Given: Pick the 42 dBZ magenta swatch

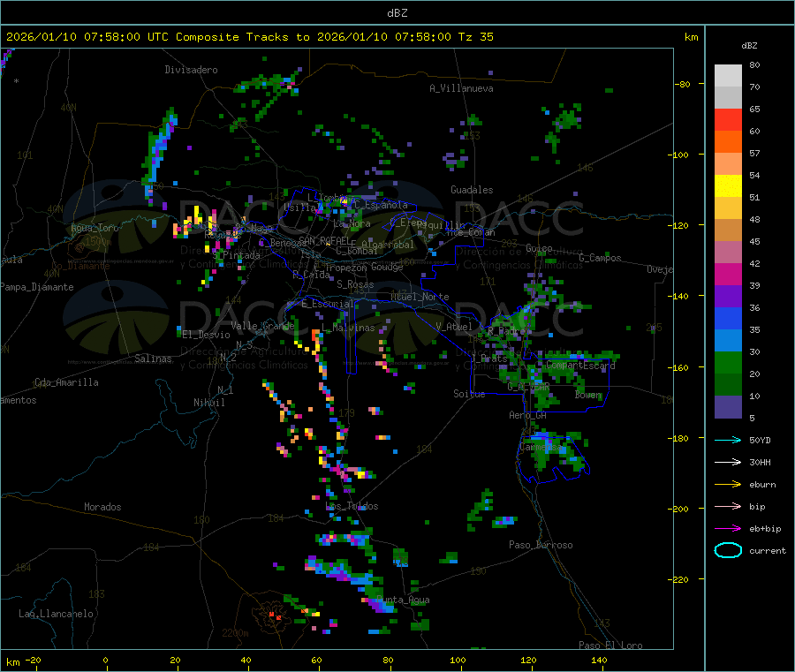Looking at the screenshot, I should point(728,274).
